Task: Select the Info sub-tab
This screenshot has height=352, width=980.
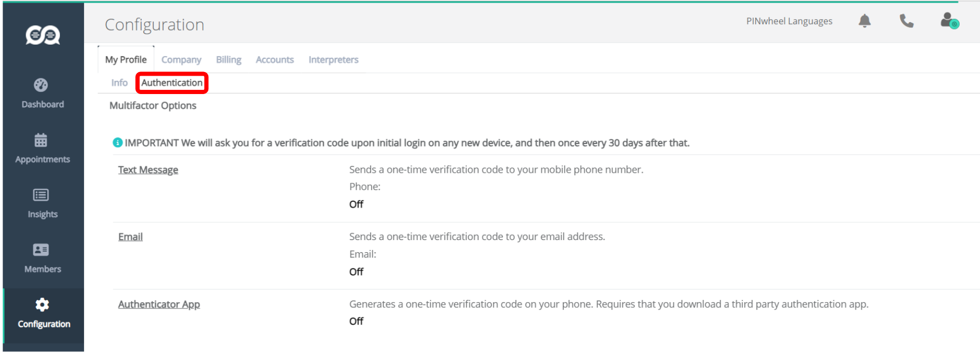Action: [119, 82]
